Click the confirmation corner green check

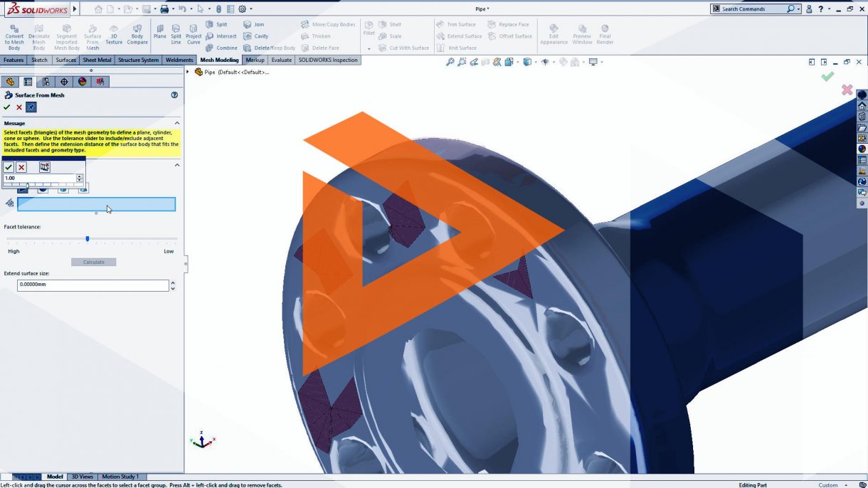point(827,76)
